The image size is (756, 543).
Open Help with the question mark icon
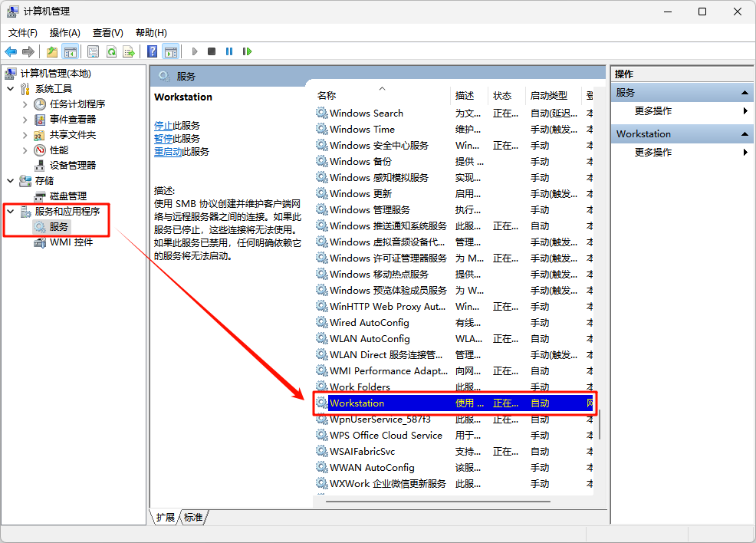(152, 51)
